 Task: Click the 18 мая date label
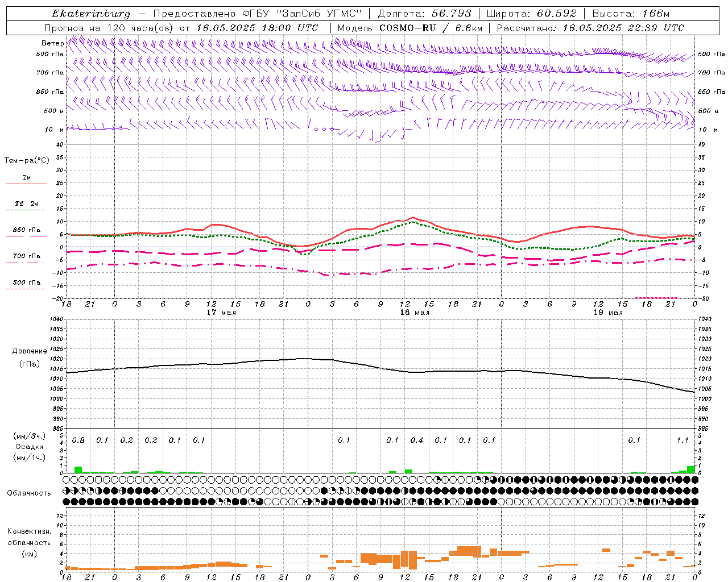click(415, 313)
